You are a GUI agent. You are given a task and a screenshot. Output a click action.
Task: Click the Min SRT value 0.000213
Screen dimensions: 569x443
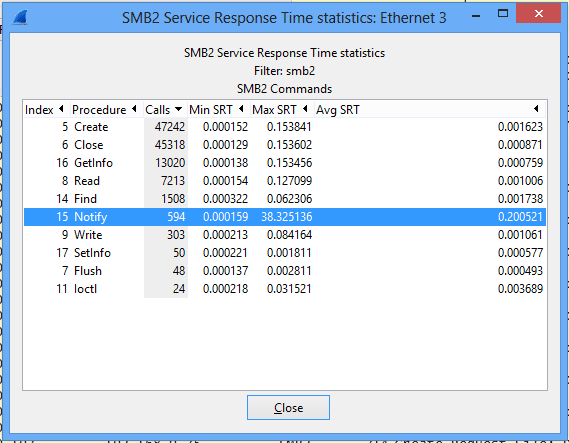click(x=225, y=235)
